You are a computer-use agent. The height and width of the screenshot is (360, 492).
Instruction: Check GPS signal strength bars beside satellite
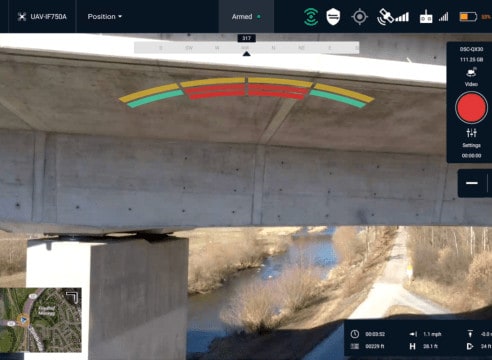(402, 17)
